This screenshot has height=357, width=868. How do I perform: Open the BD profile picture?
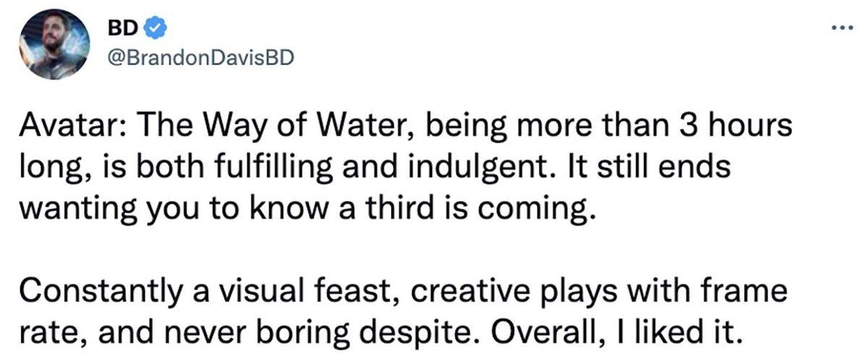coord(55,45)
